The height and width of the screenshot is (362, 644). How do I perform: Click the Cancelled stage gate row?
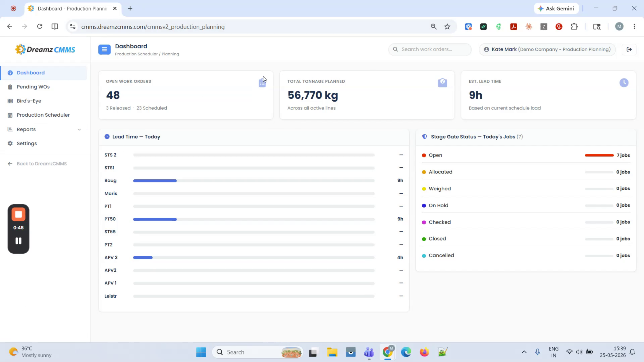526,256
